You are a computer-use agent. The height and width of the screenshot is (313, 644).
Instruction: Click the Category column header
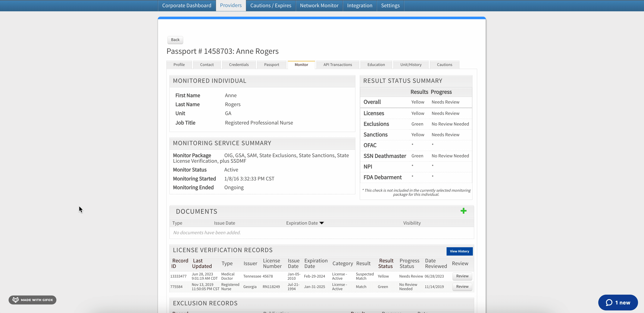click(343, 263)
